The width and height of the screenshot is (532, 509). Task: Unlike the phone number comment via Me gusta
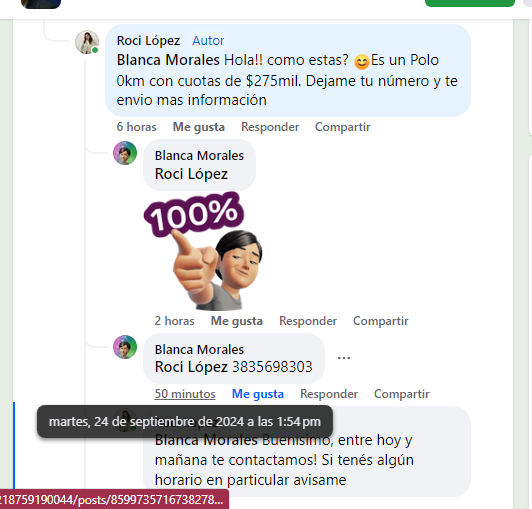[258, 394]
